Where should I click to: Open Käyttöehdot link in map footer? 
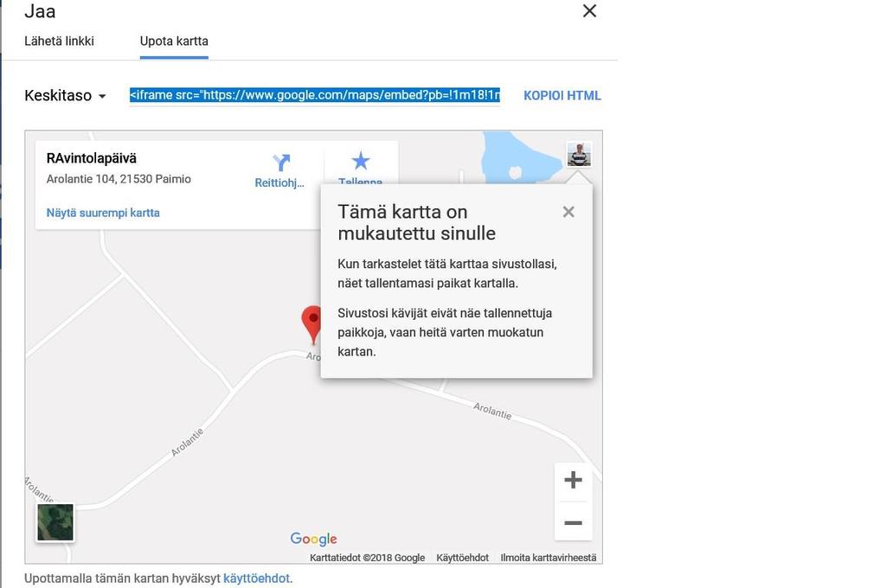(x=462, y=558)
